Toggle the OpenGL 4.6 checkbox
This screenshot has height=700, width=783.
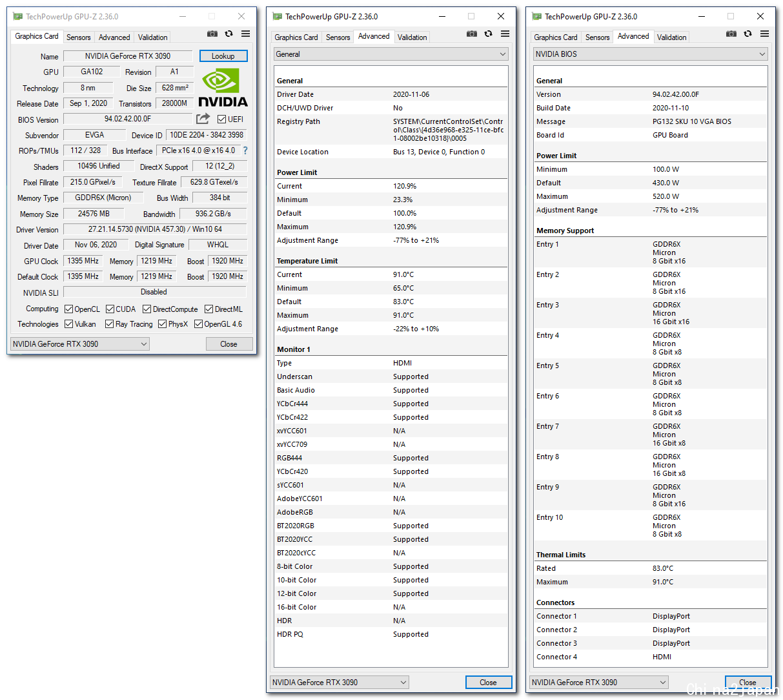(198, 324)
